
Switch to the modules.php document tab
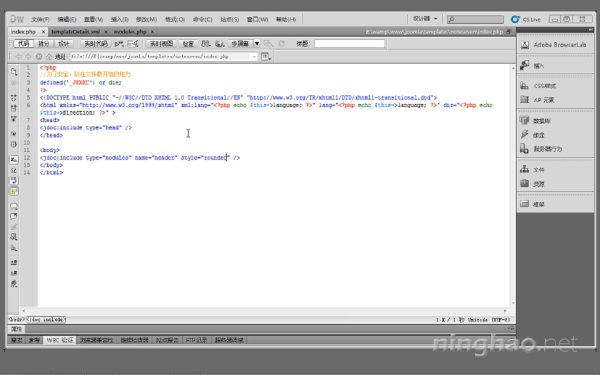point(130,31)
